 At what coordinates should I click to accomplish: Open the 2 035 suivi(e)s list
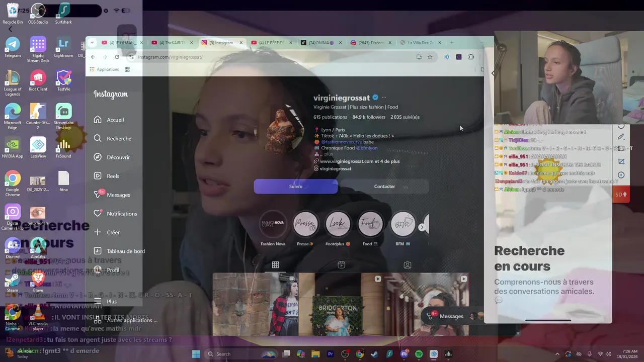(x=405, y=117)
